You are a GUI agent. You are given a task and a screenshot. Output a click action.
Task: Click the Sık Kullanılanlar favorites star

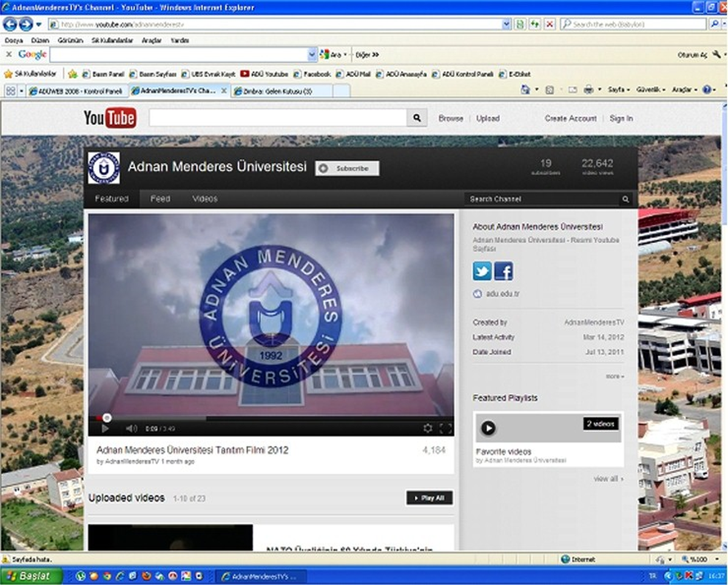click(8, 74)
